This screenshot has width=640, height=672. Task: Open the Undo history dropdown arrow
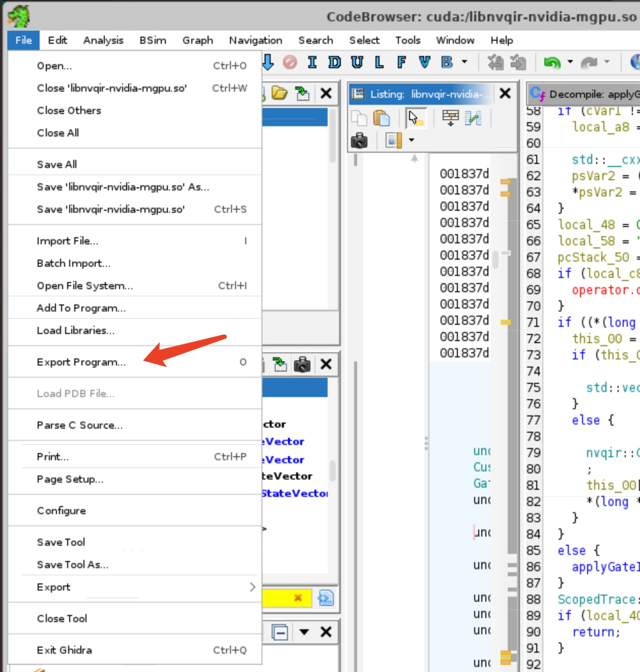click(570, 62)
